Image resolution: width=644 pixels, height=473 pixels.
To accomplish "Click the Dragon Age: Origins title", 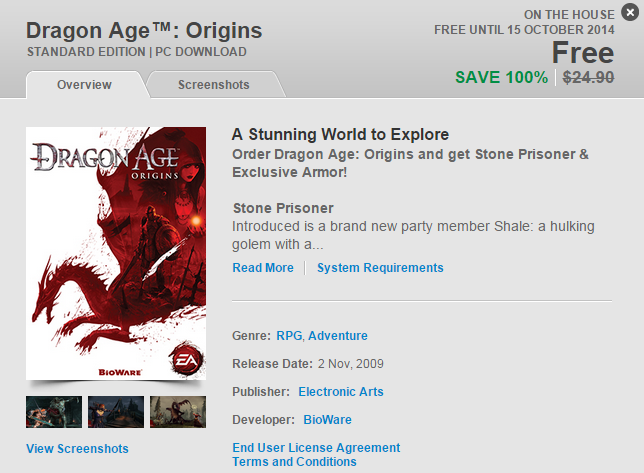I will (144, 29).
